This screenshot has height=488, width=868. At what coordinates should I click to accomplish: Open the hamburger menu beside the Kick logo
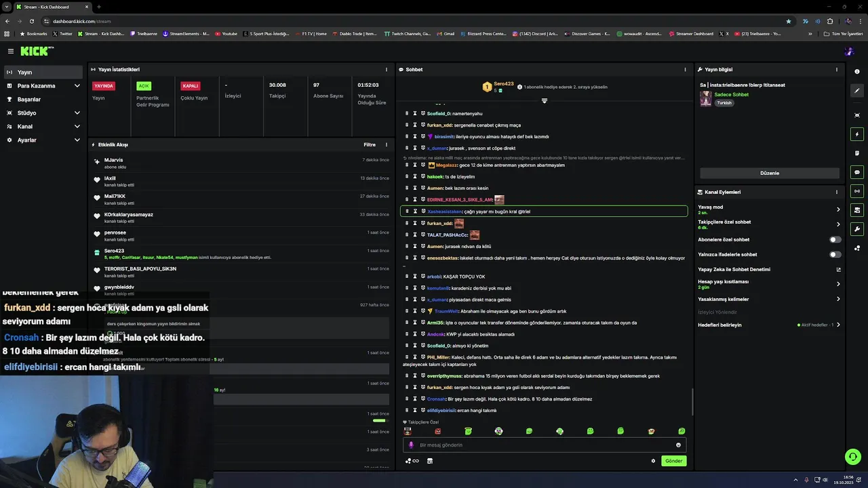click(x=11, y=51)
